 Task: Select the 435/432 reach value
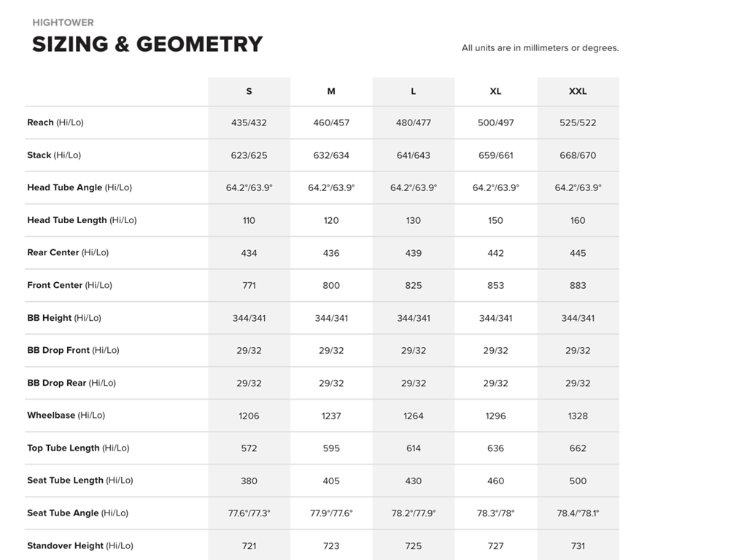tap(249, 122)
